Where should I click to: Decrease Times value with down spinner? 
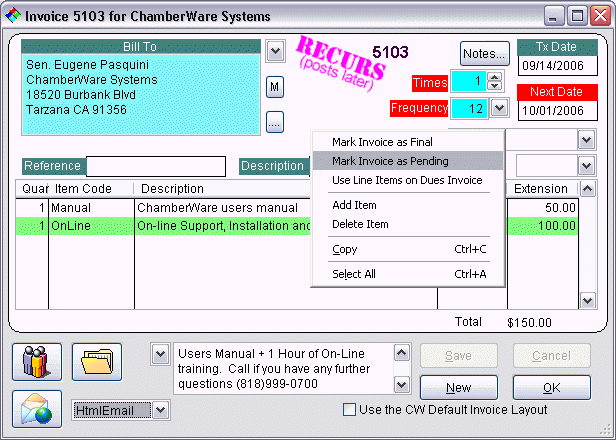click(x=495, y=85)
